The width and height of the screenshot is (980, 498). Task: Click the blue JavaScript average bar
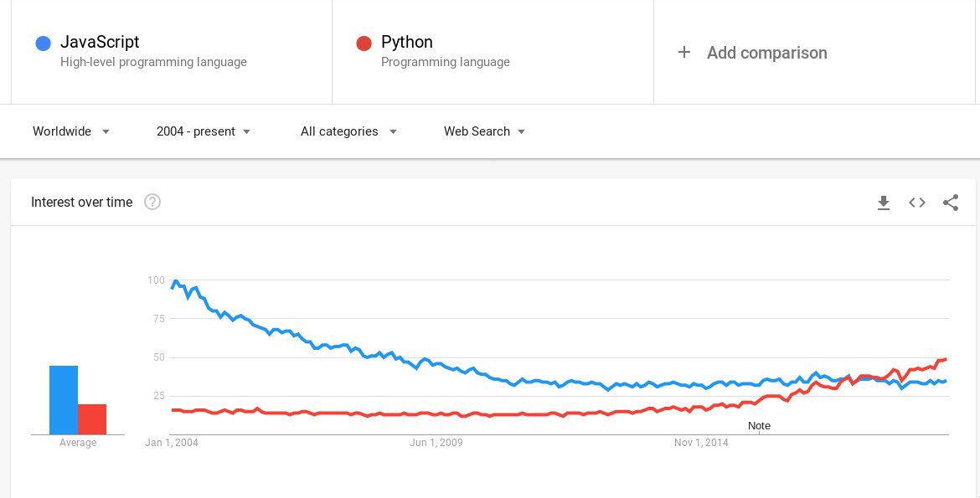64,400
